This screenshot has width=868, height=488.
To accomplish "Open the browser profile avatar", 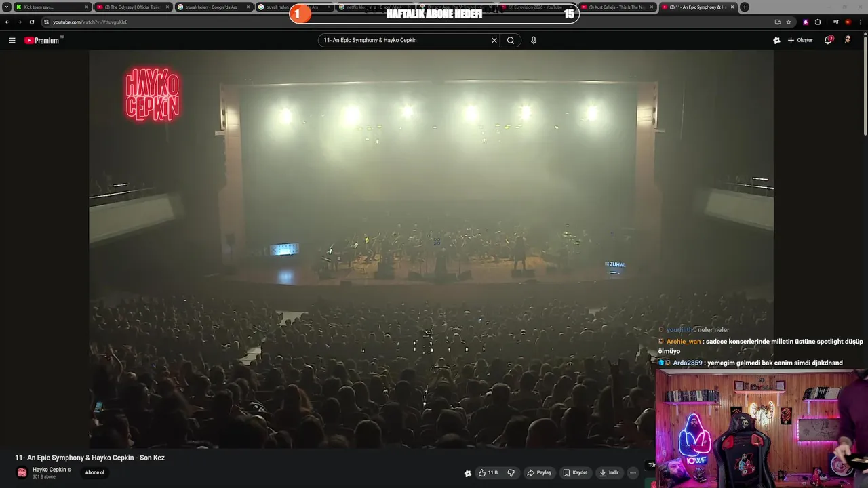I will pyautogui.click(x=848, y=22).
